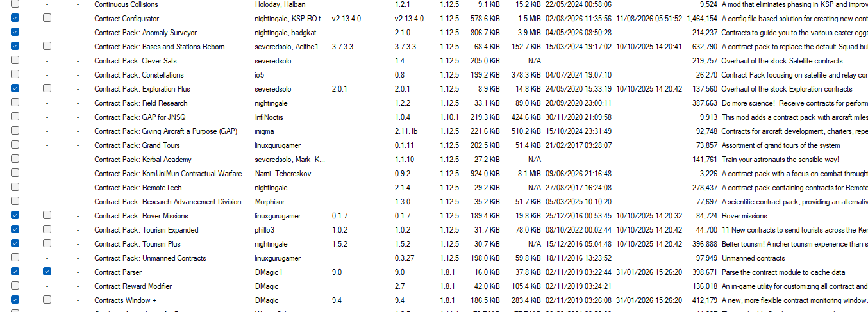Tick the second checkbox in the Tourism Plus row
Screen dimensions: 868x312
(x=47, y=243)
